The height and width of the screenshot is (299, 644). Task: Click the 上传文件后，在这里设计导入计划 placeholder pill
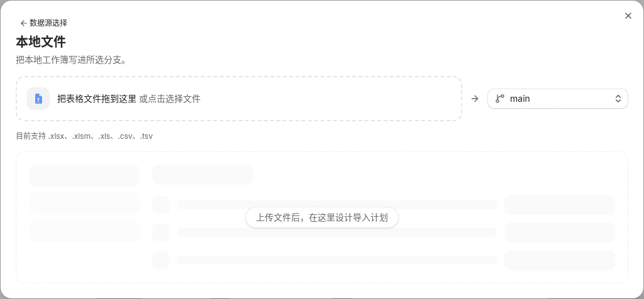coord(322,217)
